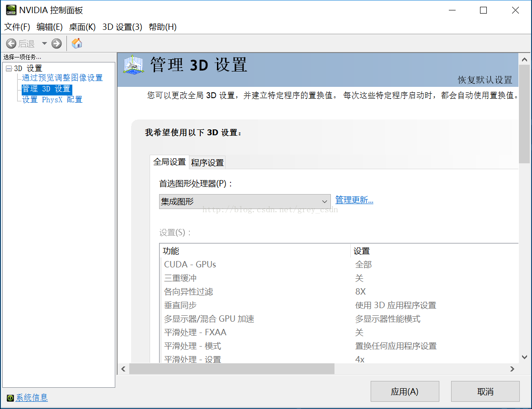This screenshot has height=409, width=532.
Task: Select the 垂直同步 row
Action: (339, 305)
